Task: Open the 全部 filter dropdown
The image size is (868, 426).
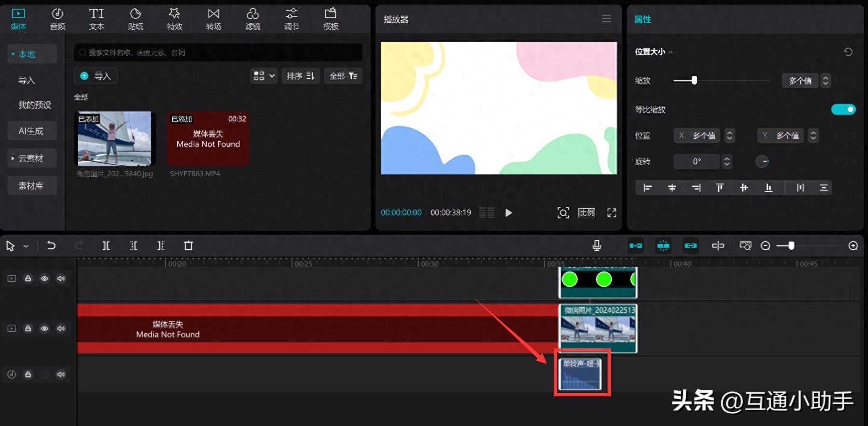Action: point(343,76)
